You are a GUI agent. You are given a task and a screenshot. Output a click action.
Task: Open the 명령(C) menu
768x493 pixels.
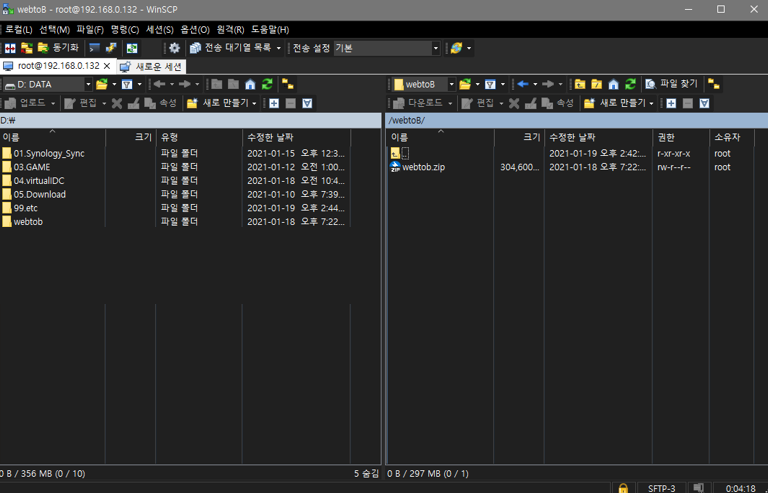coord(125,29)
